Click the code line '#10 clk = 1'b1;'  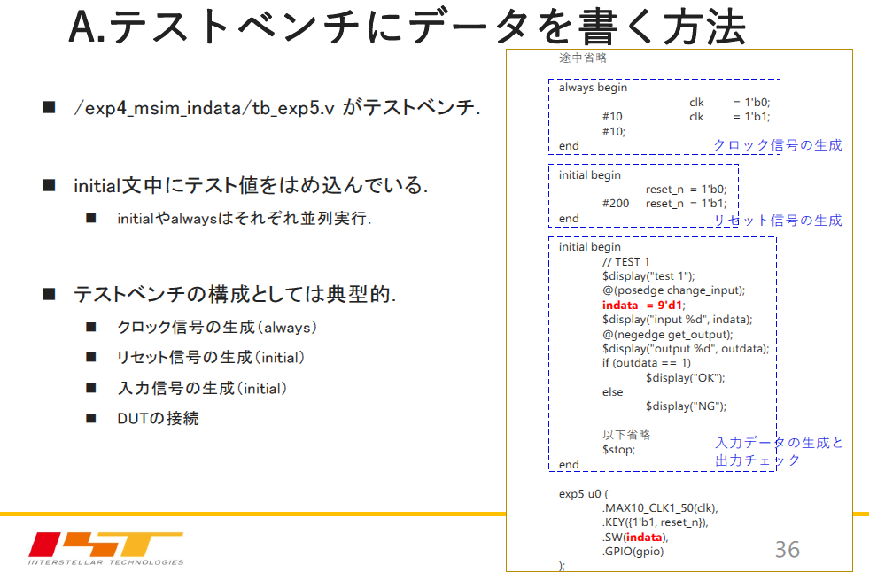coord(686,117)
